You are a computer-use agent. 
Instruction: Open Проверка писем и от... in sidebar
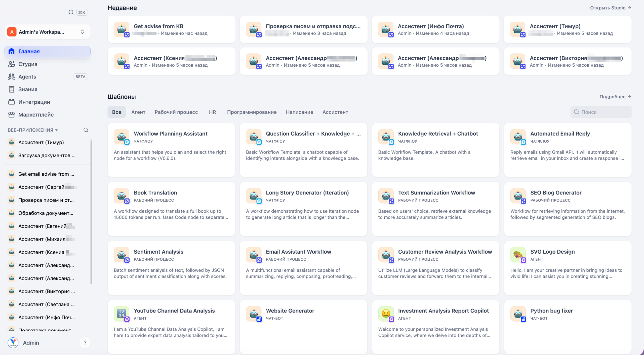[x=48, y=200]
